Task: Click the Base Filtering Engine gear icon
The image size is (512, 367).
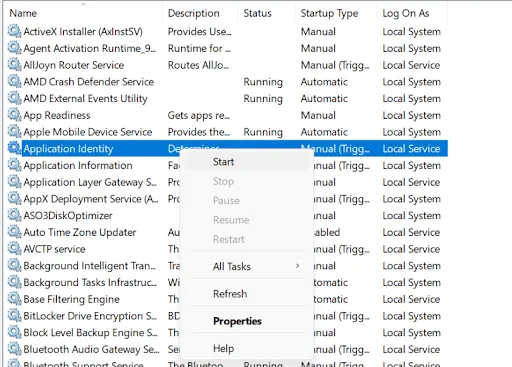Action: tap(14, 299)
